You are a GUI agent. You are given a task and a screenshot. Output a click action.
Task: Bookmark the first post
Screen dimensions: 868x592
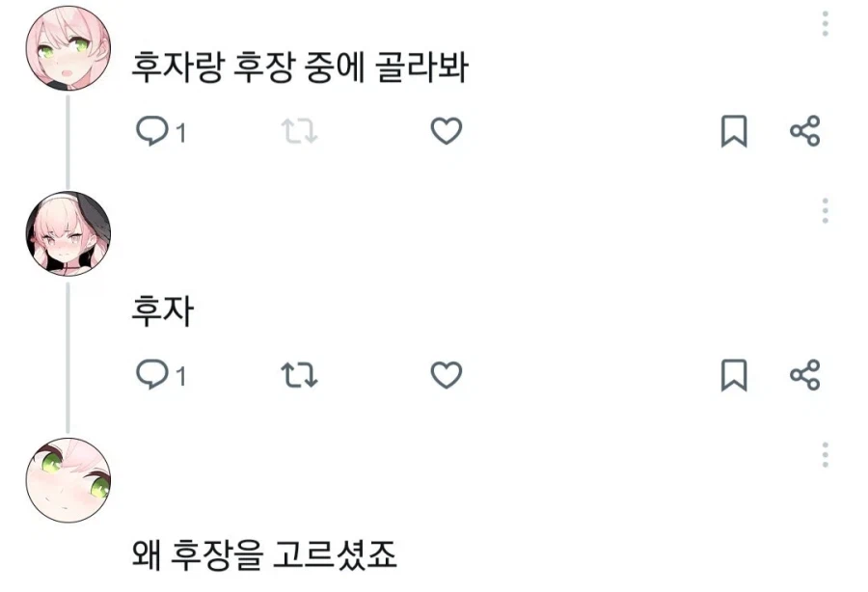734,132
